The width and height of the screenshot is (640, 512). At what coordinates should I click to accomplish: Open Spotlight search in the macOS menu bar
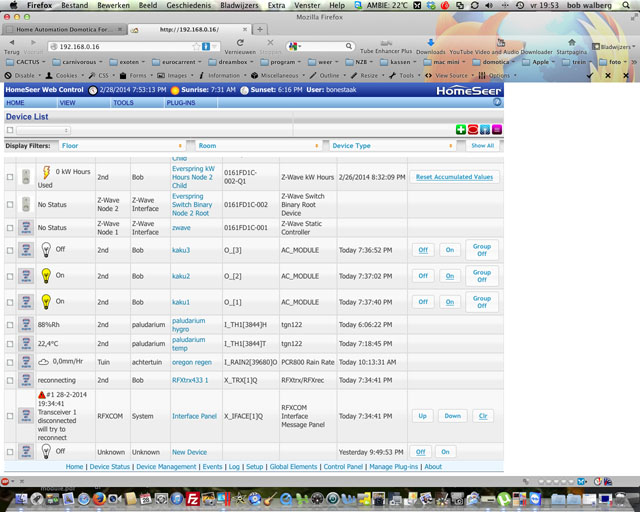pyautogui.click(x=626, y=5)
